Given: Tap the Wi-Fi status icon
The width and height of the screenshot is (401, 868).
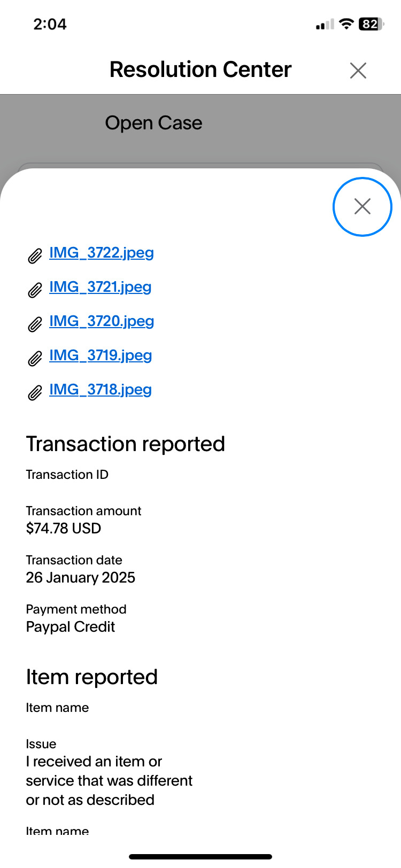Looking at the screenshot, I should click(346, 24).
